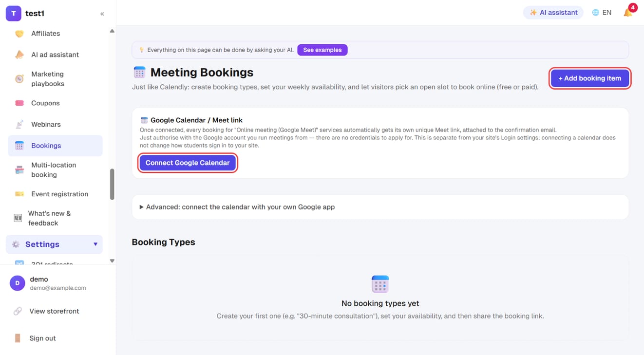The width and height of the screenshot is (644, 355).
Task: Click the sidebar scroll up arrow
Action: click(x=112, y=31)
